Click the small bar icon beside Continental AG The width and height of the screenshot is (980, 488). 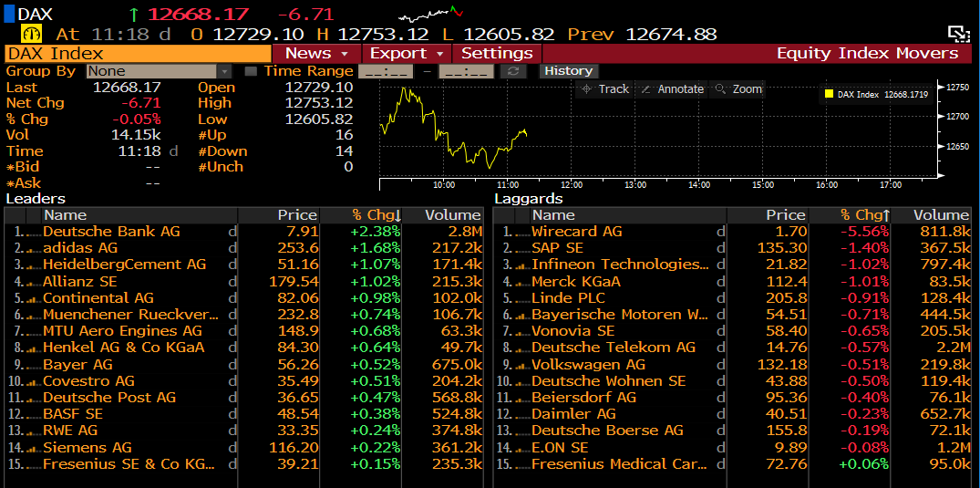(35, 298)
